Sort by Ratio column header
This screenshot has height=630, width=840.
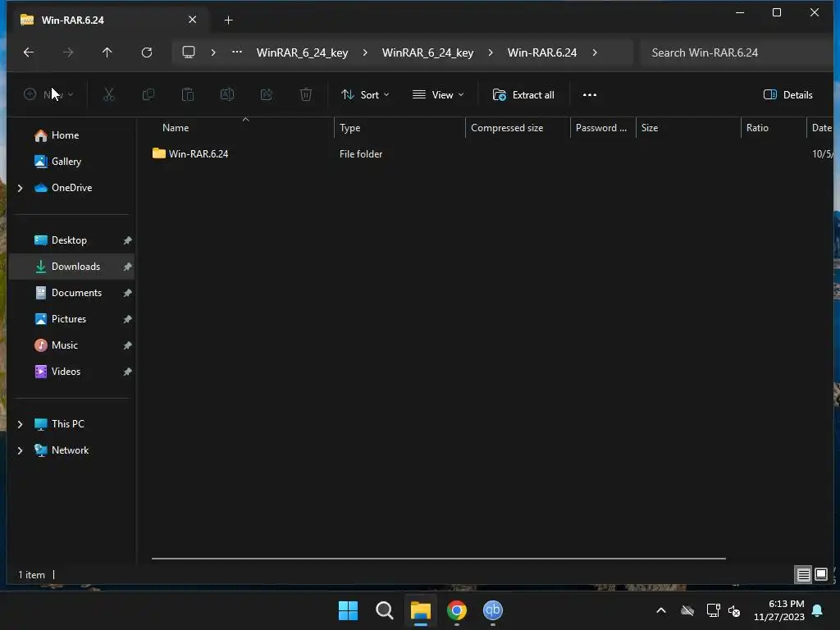[773, 128]
